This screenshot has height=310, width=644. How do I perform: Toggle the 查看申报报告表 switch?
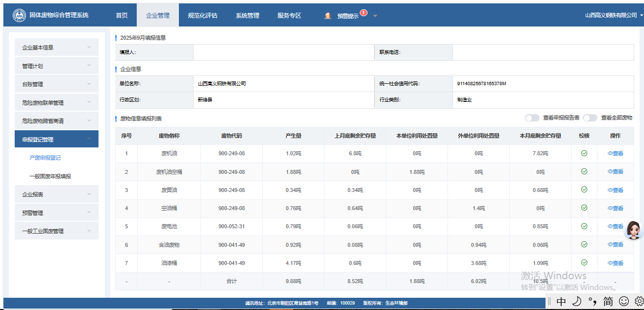[x=532, y=118]
